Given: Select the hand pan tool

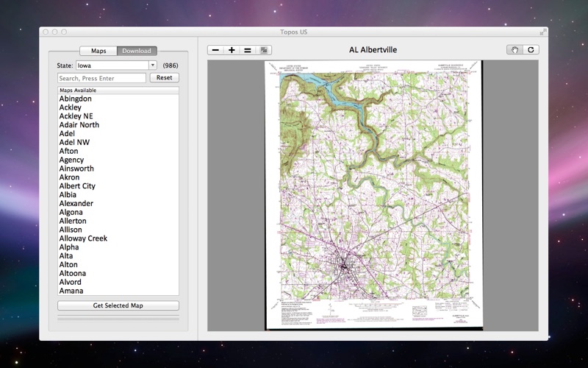Looking at the screenshot, I should point(514,50).
